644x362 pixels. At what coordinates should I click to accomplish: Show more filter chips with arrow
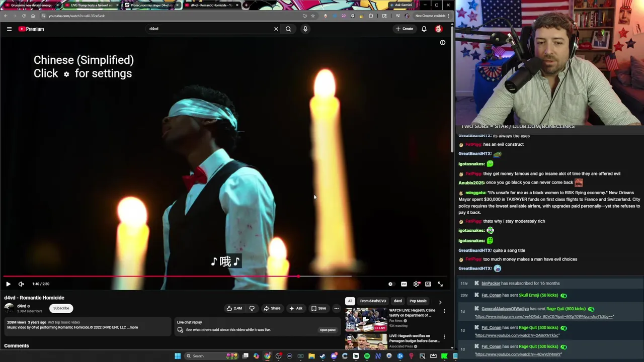[x=440, y=302]
